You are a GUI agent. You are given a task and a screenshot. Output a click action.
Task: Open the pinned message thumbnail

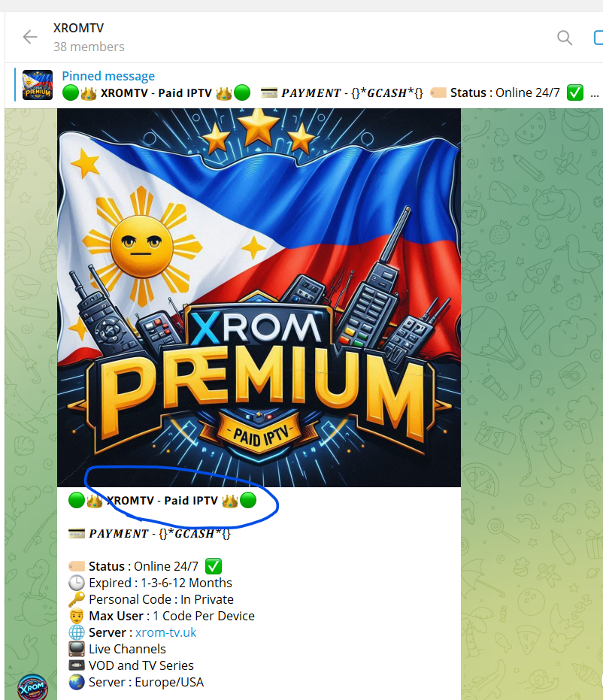click(x=38, y=85)
